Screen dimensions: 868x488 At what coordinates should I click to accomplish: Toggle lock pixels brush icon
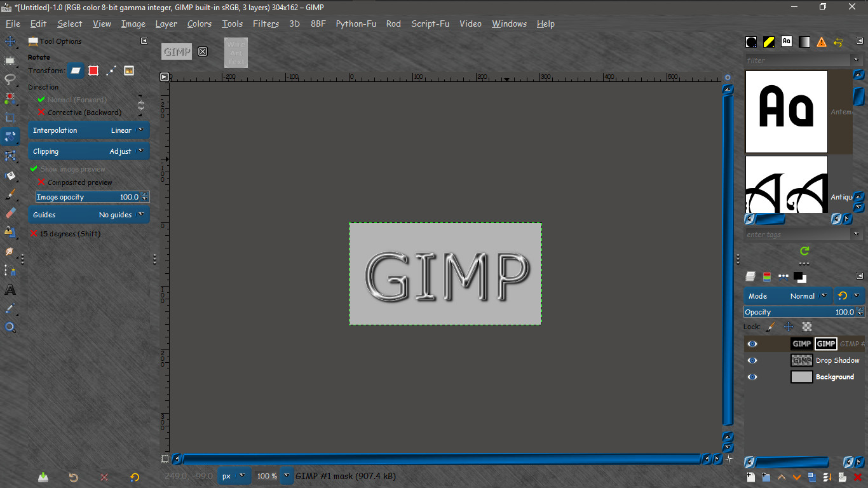click(770, 327)
